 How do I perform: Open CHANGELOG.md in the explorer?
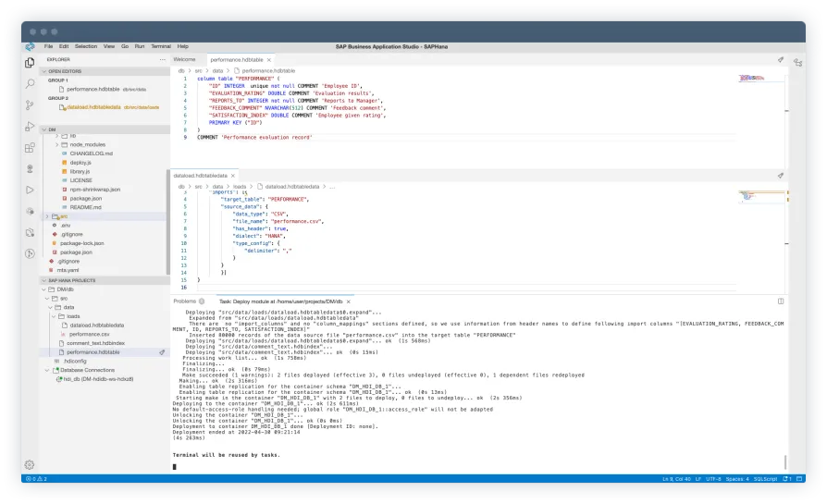coord(92,154)
